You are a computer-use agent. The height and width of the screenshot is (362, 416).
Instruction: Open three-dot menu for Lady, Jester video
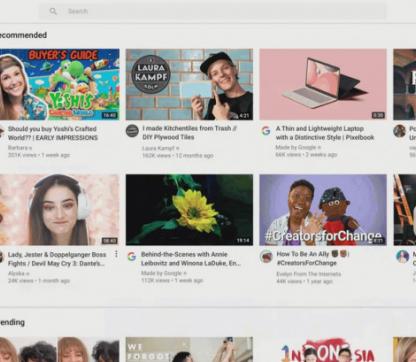pyautogui.click(x=116, y=254)
